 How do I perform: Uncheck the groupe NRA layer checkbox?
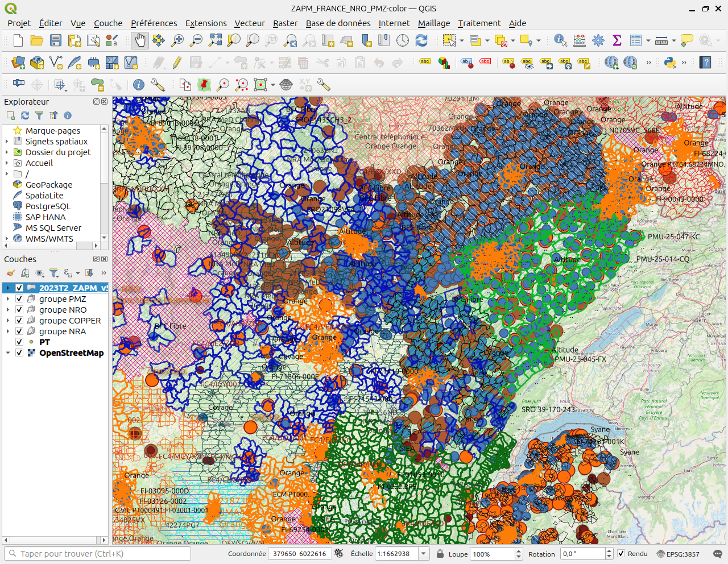point(19,331)
